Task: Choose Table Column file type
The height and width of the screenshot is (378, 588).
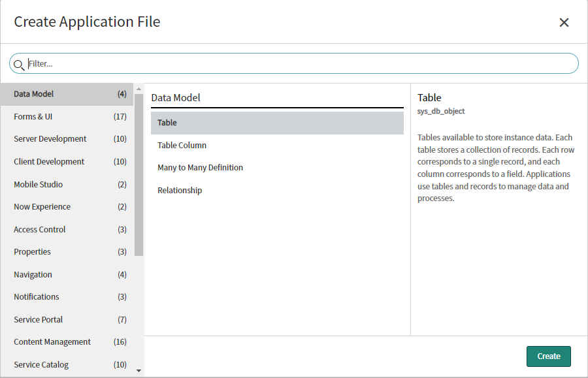Action: point(277,146)
